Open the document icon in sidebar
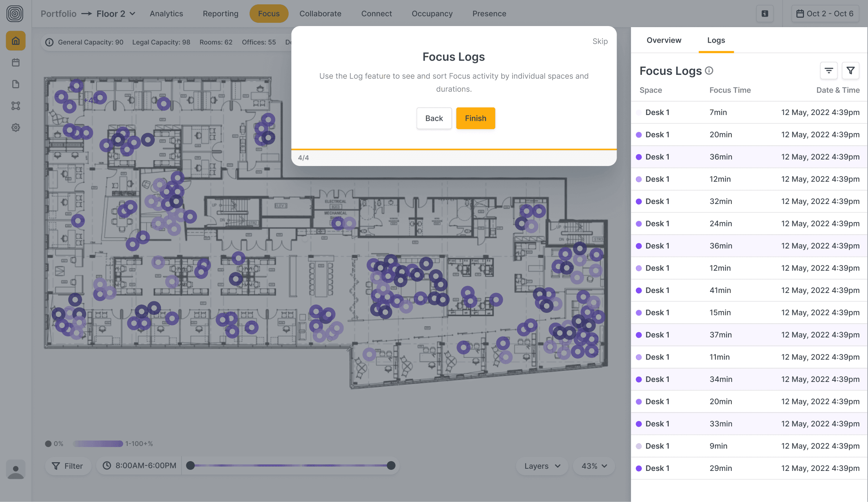The image size is (868, 502). [16, 84]
